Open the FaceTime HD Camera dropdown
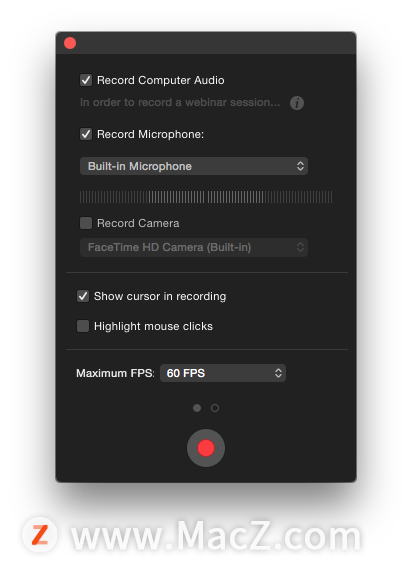Screen dimensions: 412x562 coord(194,247)
